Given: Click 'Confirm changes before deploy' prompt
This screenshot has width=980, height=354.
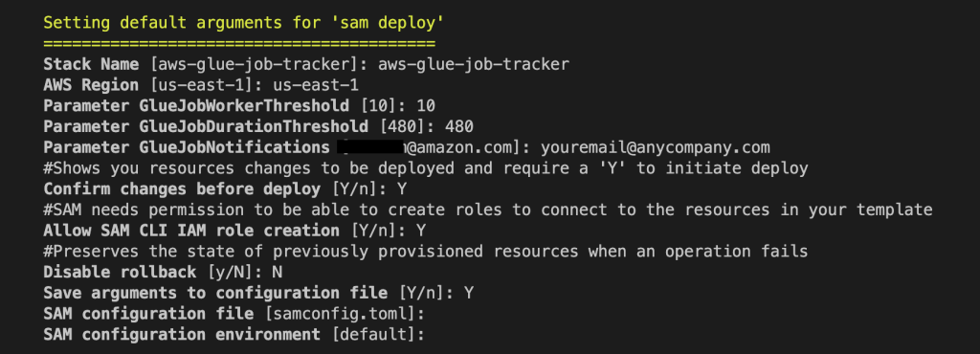Looking at the screenshot, I should (x=181, y=189).
